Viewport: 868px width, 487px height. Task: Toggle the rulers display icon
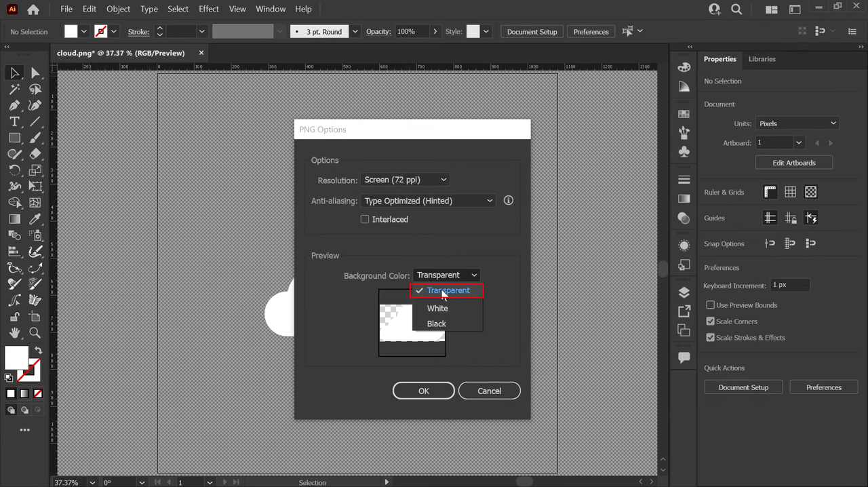pos(770,192)
